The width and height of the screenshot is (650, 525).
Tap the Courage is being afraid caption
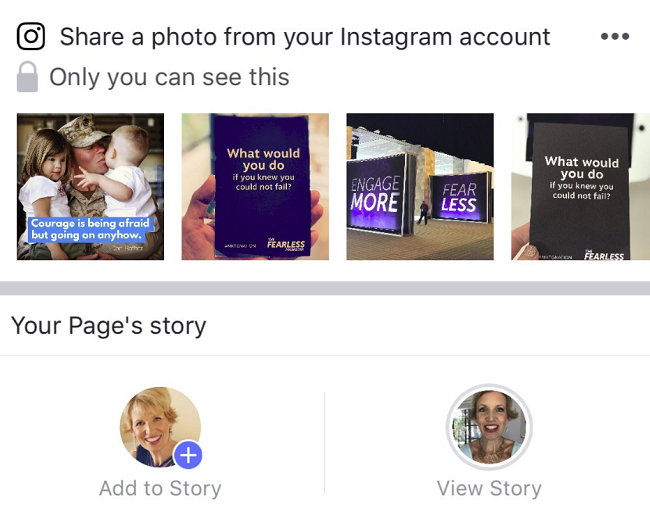point(90,229)
